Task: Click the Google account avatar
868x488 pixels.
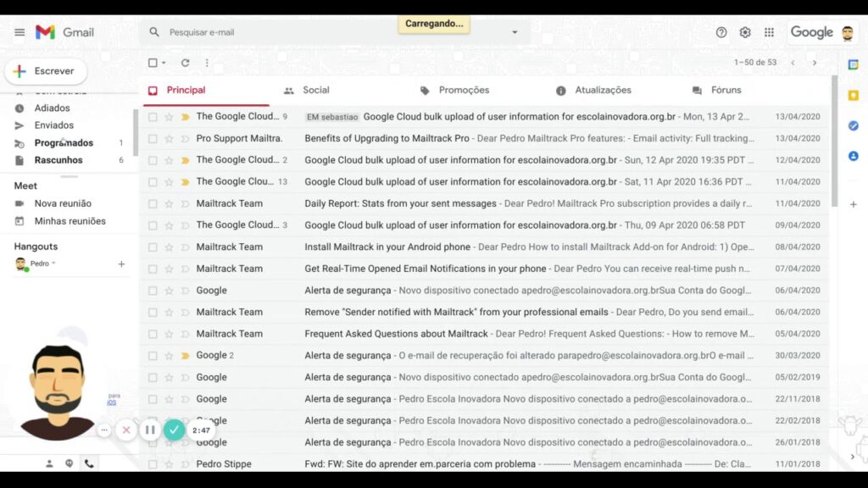Action: tap(848, 33)
